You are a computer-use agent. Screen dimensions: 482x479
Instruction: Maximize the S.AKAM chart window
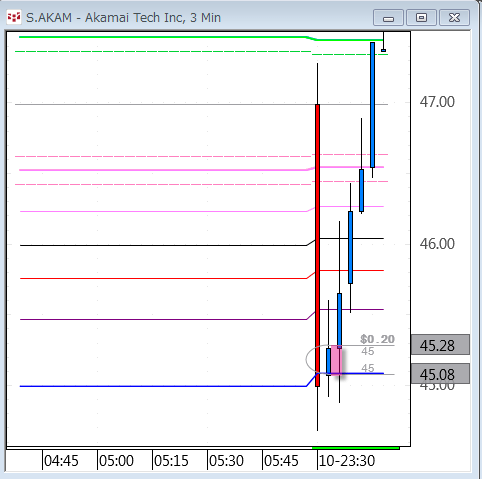pyautogui.click(x=421, y=18)
